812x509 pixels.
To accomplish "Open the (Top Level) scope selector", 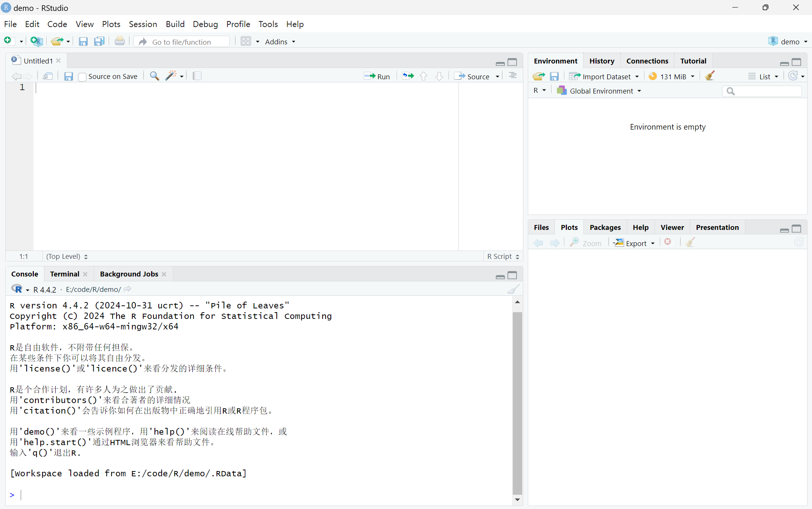I will 67,256.
